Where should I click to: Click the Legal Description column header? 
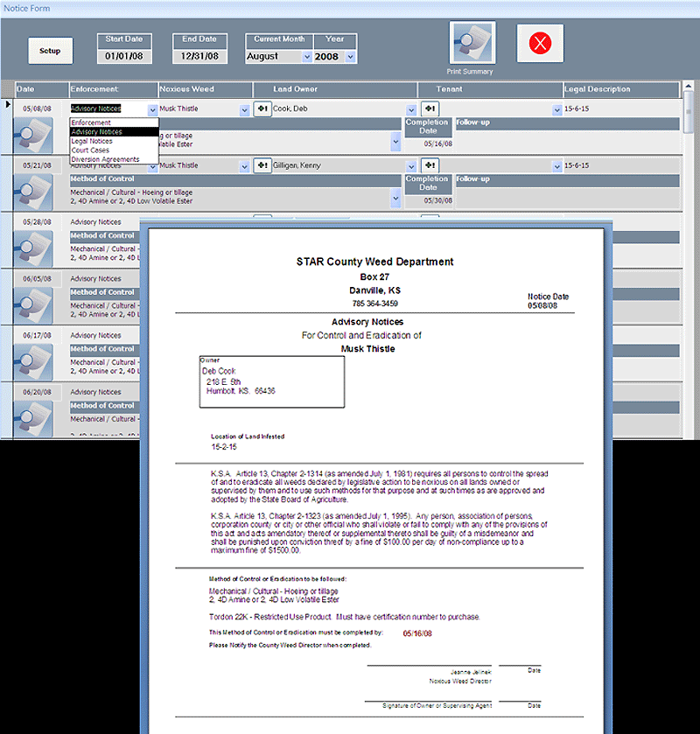pyautogui.click(x=621, y=89)
